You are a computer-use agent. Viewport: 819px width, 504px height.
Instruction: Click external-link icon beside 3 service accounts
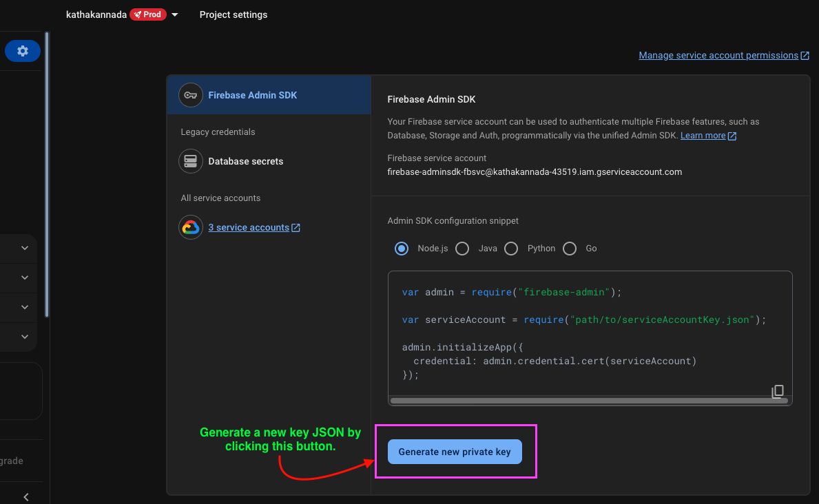pos(296,228)
